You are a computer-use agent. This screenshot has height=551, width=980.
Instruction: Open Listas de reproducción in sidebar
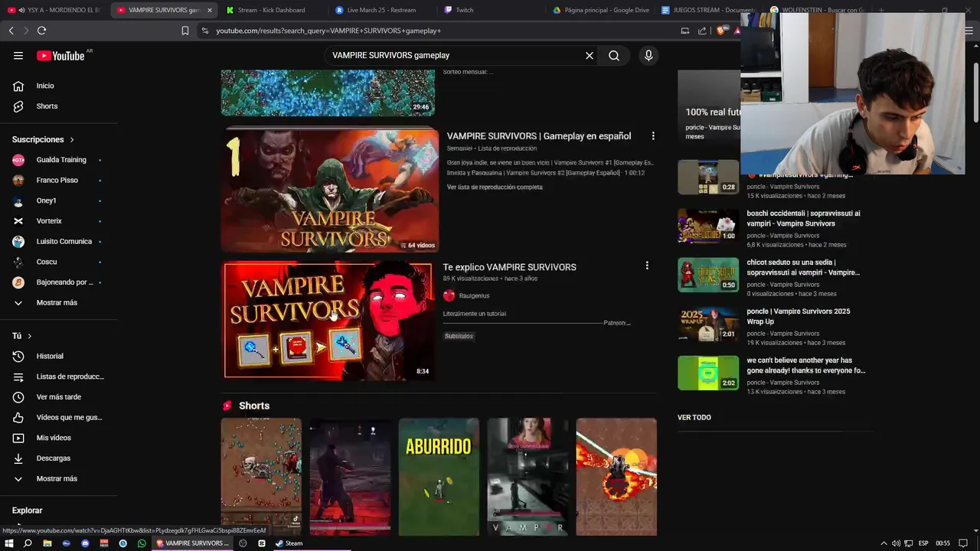pos(60,377)
